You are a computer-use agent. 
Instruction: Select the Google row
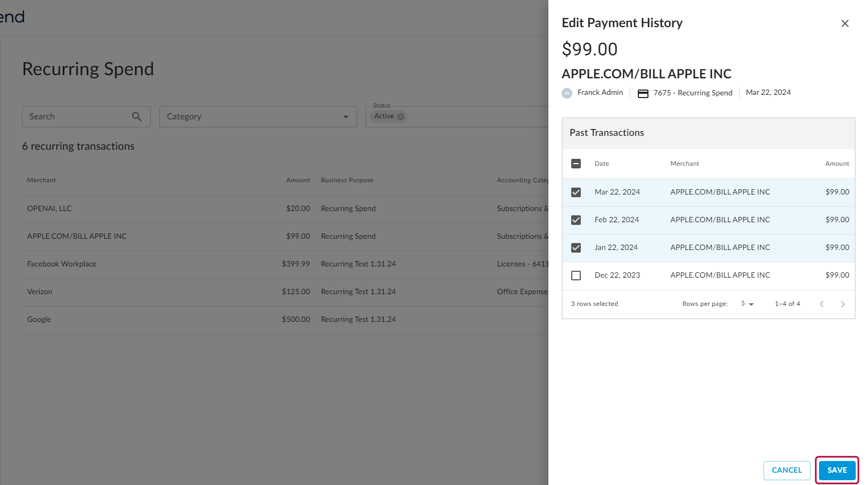[x=285, y=320]
